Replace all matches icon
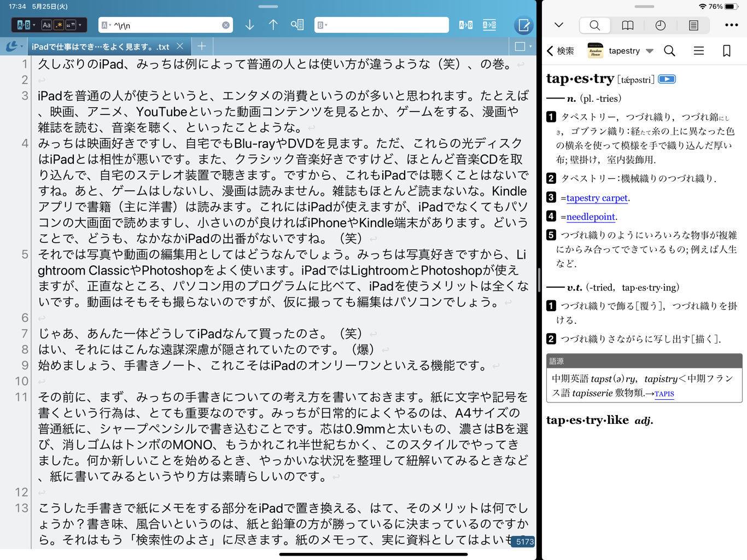 pos(489,25)
